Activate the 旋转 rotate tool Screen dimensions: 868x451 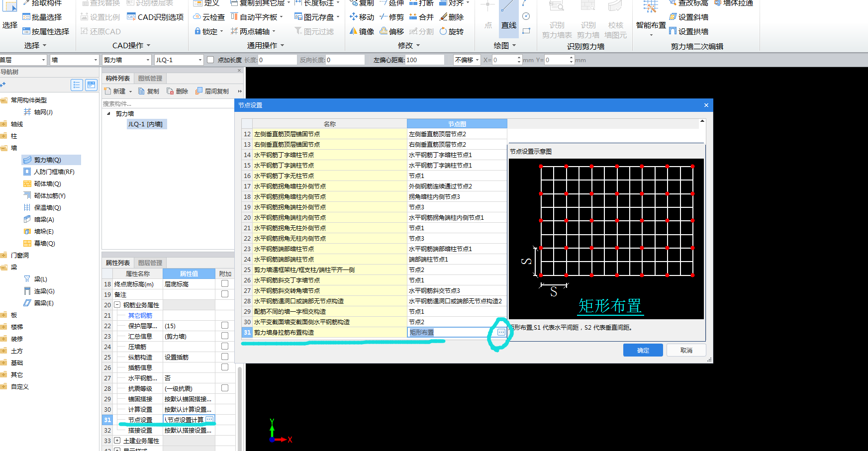coord(452,31)
